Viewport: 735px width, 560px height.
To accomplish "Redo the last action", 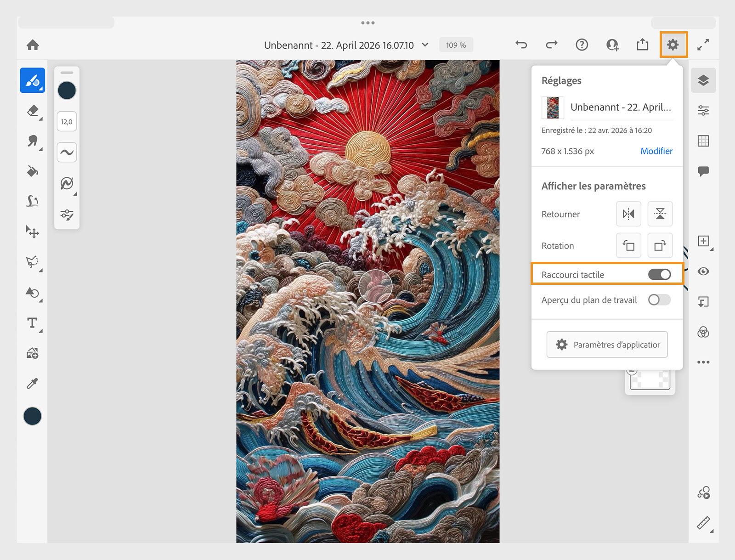I will tap(551, 45).
